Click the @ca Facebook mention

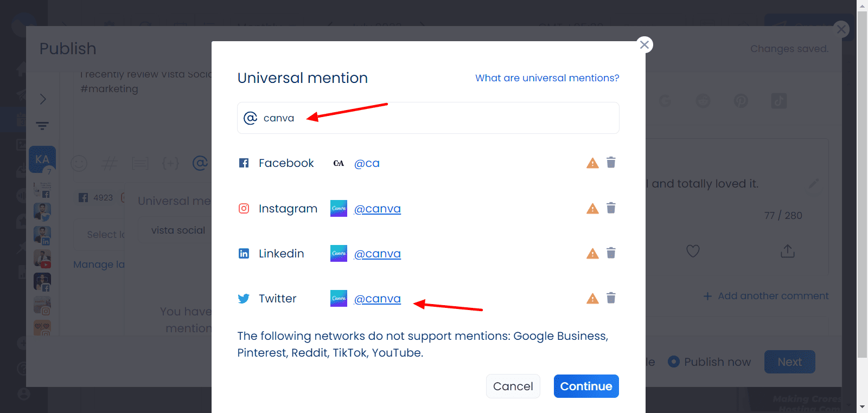[367, 163]
